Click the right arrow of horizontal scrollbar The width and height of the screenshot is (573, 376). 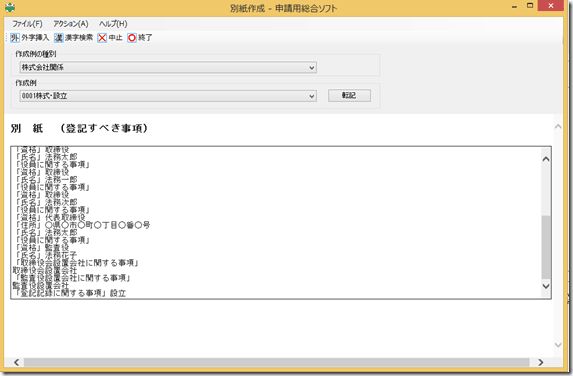(540, 362)
